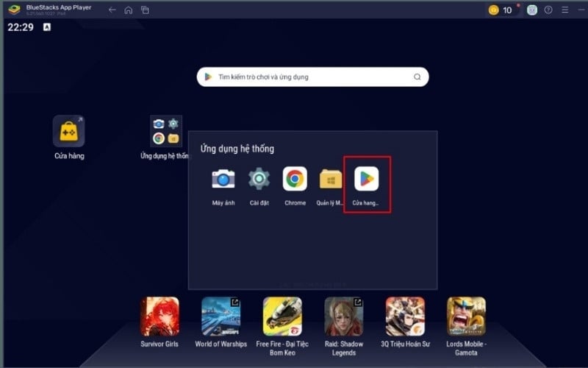The image size is (588, 368).
Task: Launch the Máy ảnh camera app
Action: [223, 179]
